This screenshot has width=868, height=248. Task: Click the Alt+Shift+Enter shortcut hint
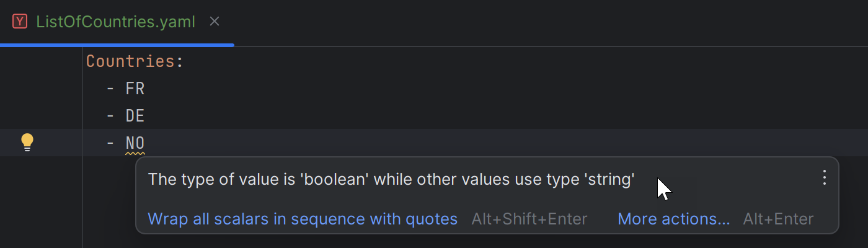click(529, 219)
